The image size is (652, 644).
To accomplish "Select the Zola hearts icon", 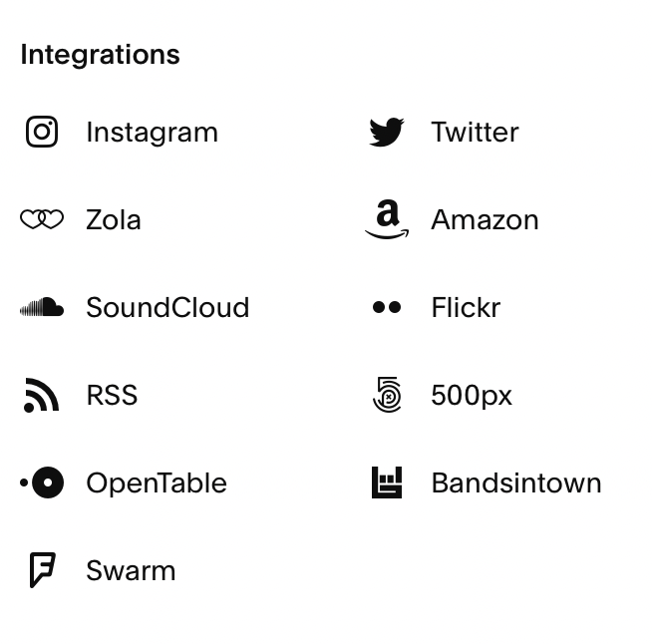I will tap(42, 219).
